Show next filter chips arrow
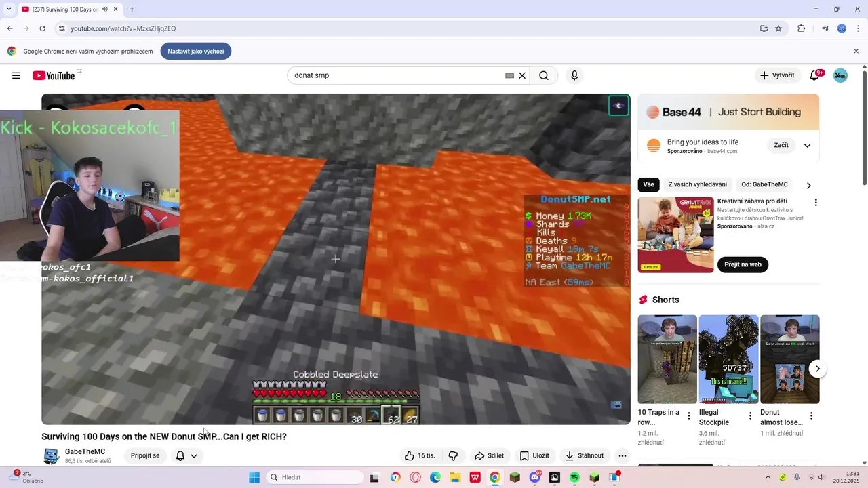Screen dimensions: 868x488 808,185
